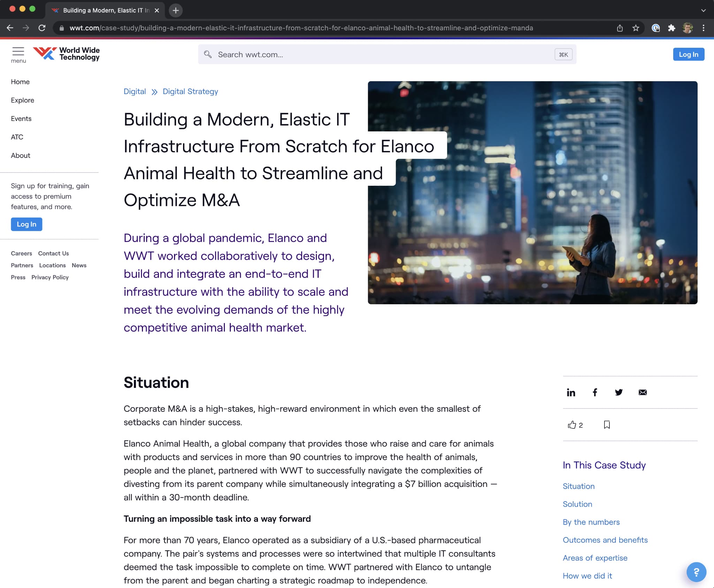Click the email share icon
The height and width of the screenshot is (588, 714).
(642, 392)
